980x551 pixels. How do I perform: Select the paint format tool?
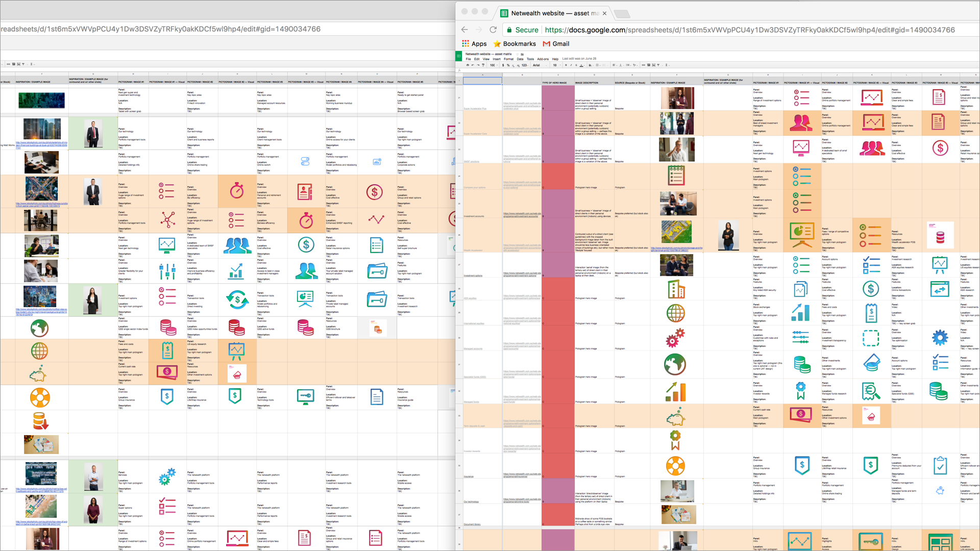tap(483, 65)
